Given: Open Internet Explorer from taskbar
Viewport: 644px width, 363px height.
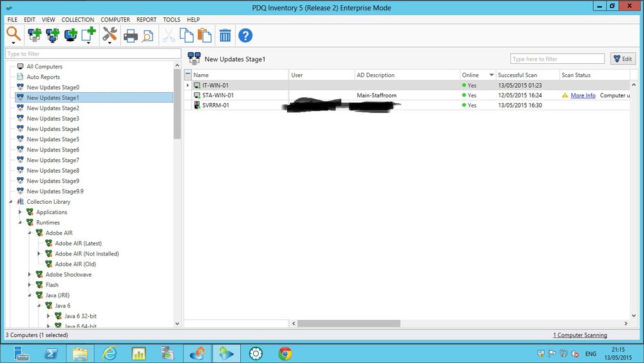Looking at the screenshot, I should click(x=109, y=353).
